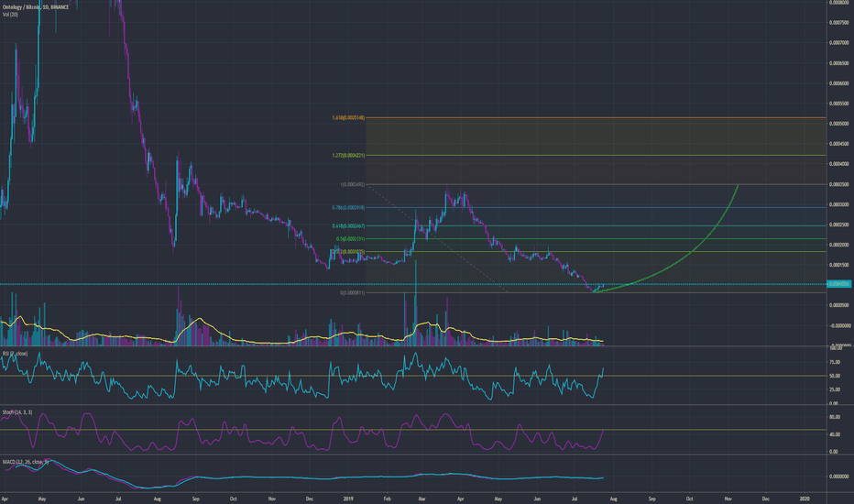Click the 1 (0.0003492) Fibonacci label

click(353, 185)
